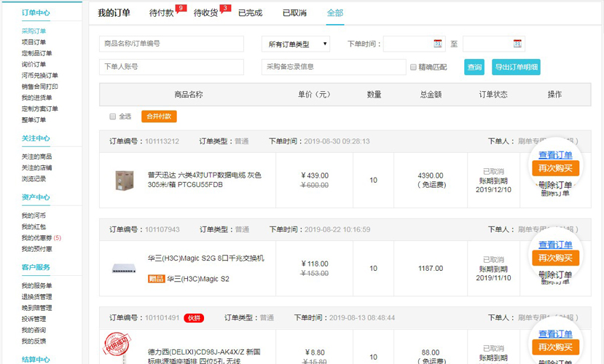Focus the 商品名称/订单编号 search field

tap(171, 44)
